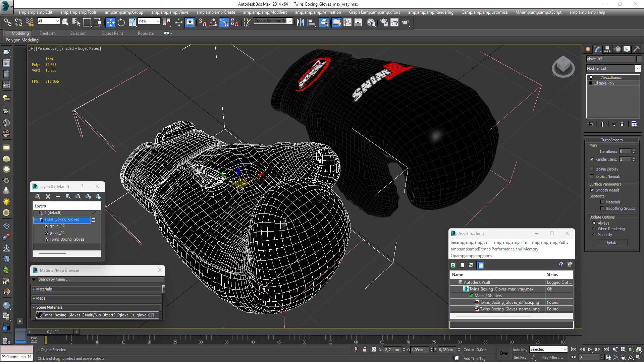Enable the Isoline Display checkbox
This screenshot has width=644, height=362.
pos(592,169)
